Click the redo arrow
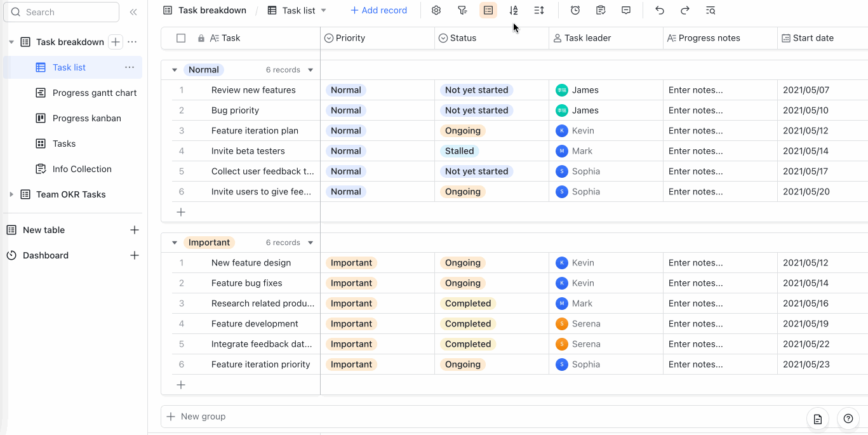The height and width of the screenshot is (435, 868). click(684, 10)
